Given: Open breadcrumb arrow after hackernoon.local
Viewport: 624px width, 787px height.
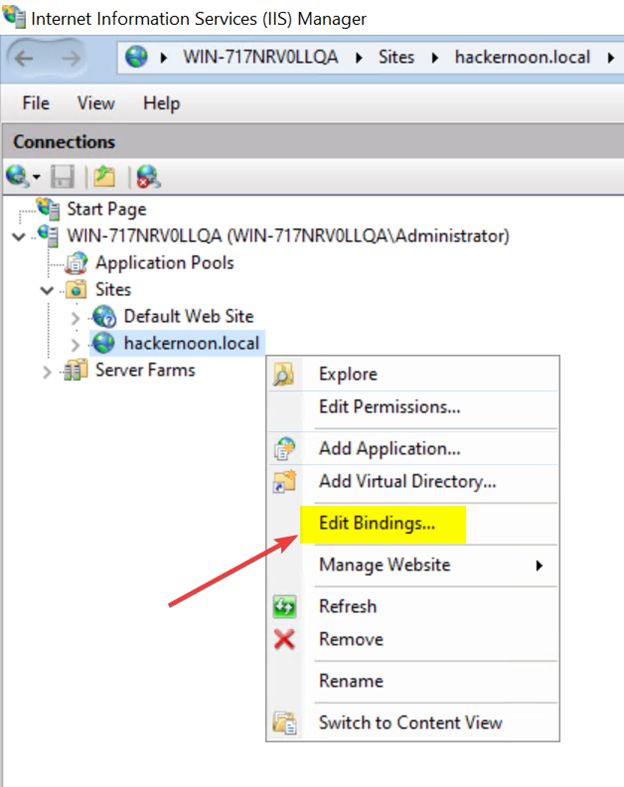Looking at the screenshot, I should [610, 58].
